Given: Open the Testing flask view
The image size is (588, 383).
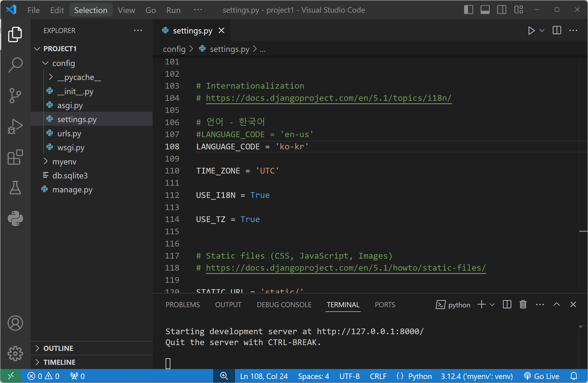Looking at the screenshot, I should coord(15,188).
